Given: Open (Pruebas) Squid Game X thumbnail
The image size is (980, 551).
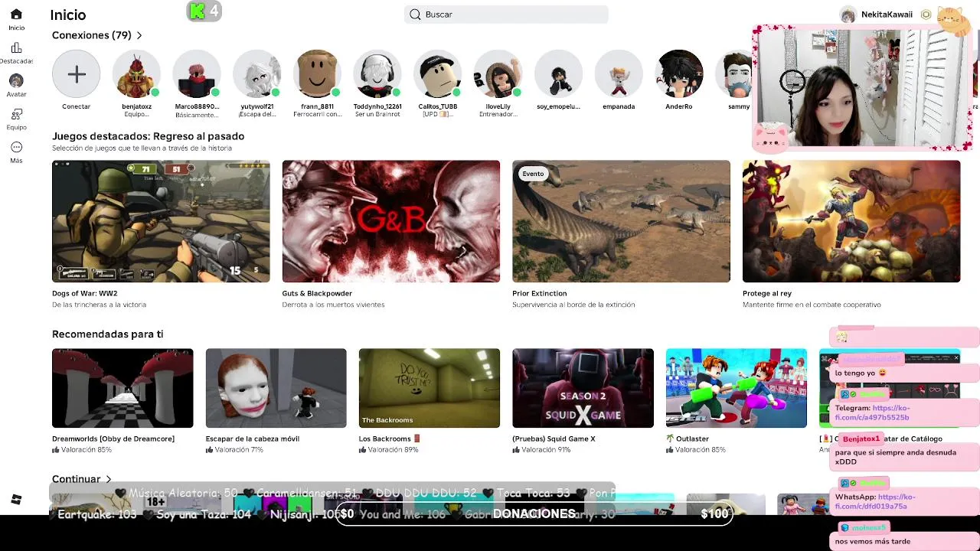Looking at the screenshot, I should coord(583,388).
